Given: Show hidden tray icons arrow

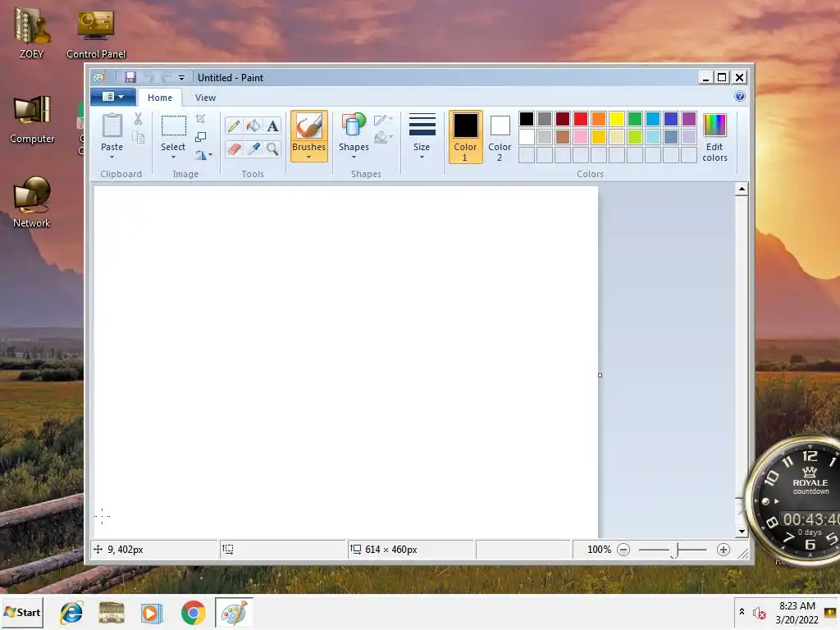Looking at the screenshot, I should click(742, 611).
